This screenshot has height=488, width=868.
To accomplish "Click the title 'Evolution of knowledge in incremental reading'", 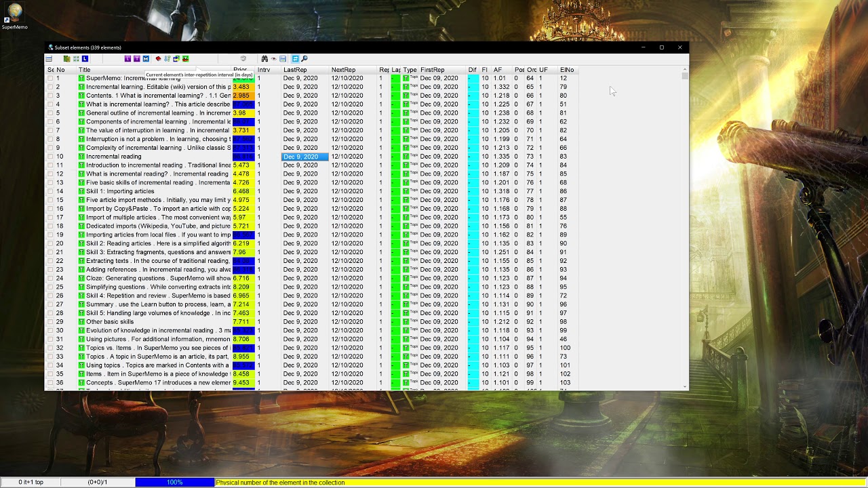I will pos(158,330).
